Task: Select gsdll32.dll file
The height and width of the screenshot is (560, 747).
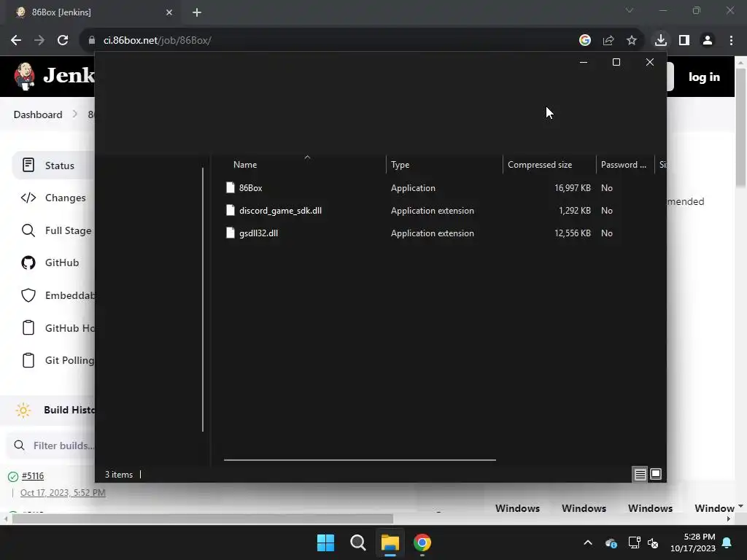Action: click(x=258, y=233)
